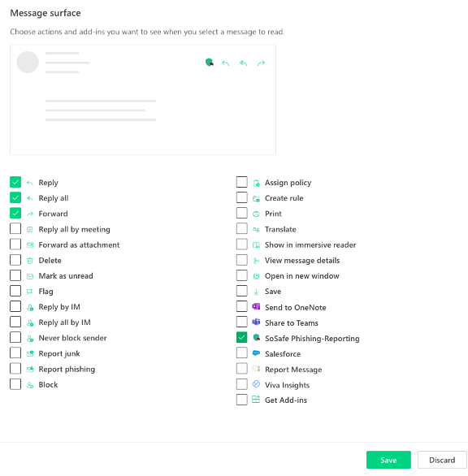Click the trash icon next to Delete
Viewport: 468px width, 476px height.
tap(30, 261)
